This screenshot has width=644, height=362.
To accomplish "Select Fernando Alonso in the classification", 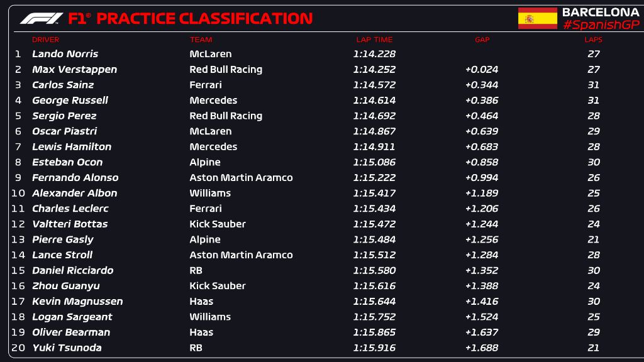I will (75, 178).
